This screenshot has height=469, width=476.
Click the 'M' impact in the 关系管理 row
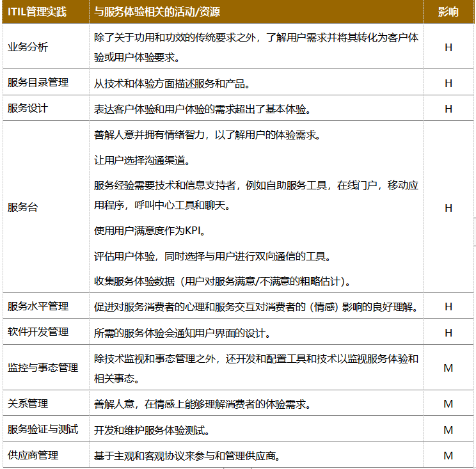pos(448,404)
